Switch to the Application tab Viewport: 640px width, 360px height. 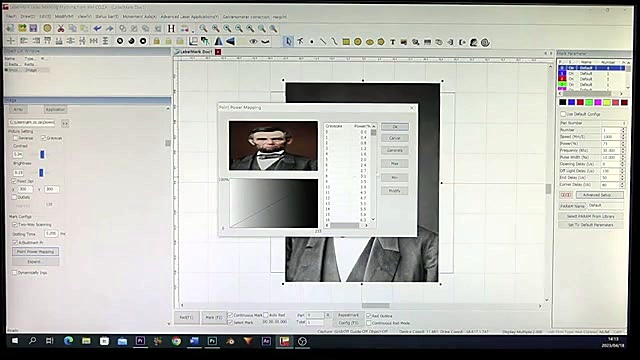[x=55, y=109]
